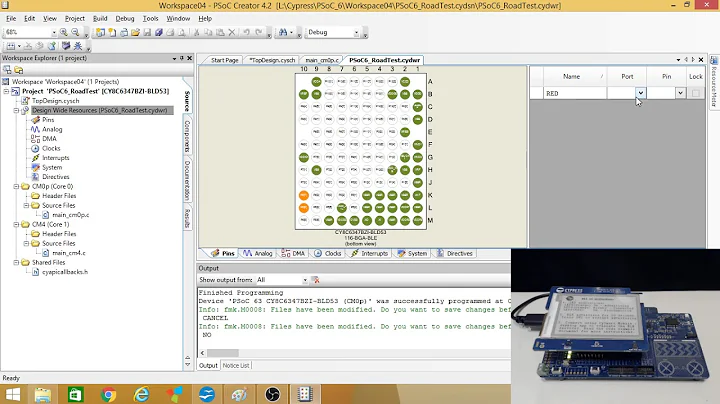
Task: Collapse the PSoC6_RoadTest project node
Action: [6, 91]
